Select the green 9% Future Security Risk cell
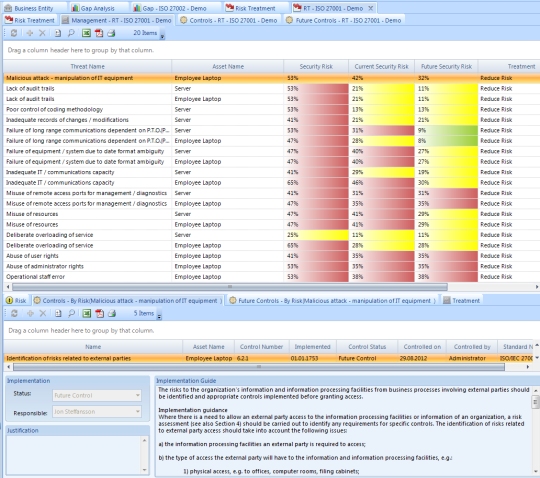 click(x=446, y=130)
